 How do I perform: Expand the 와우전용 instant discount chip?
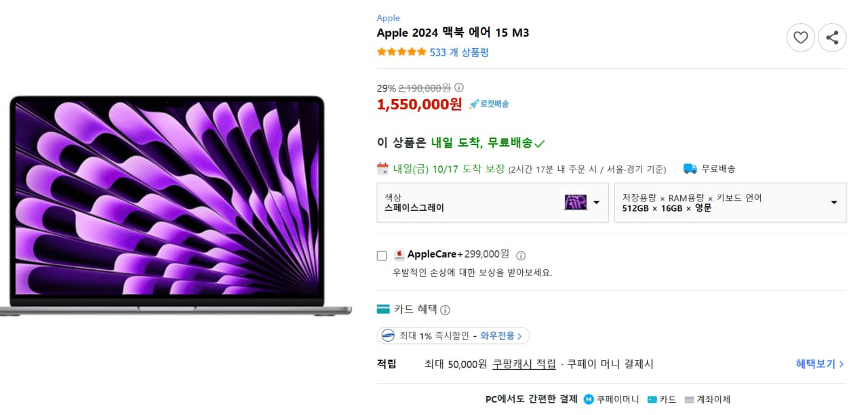(x=453, y=336)
